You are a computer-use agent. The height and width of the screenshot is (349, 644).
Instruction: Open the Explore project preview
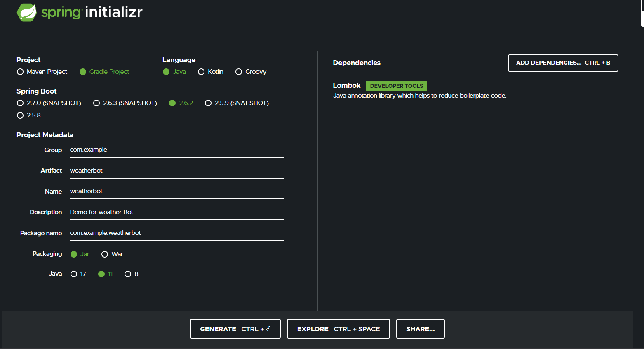pyautogui.click(x=338, y=329)
